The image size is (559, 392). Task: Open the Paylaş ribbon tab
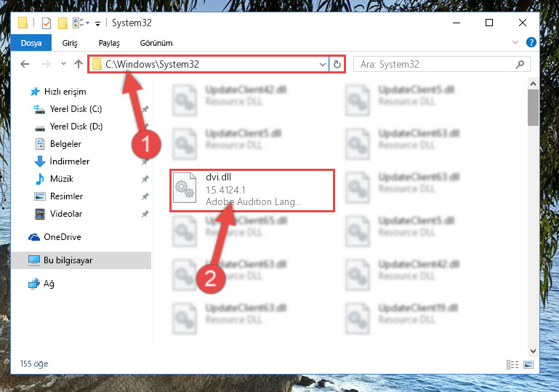tap(109, 43)
